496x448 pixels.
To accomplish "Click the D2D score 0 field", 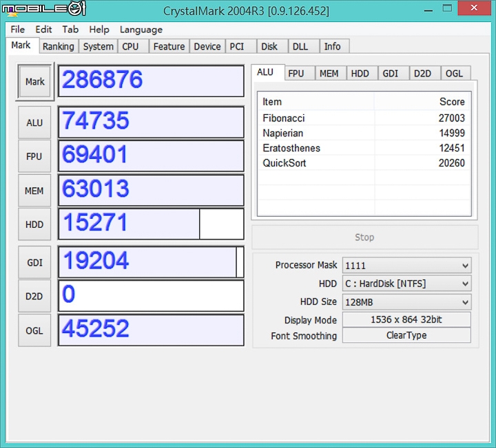I will pos(151,296).
